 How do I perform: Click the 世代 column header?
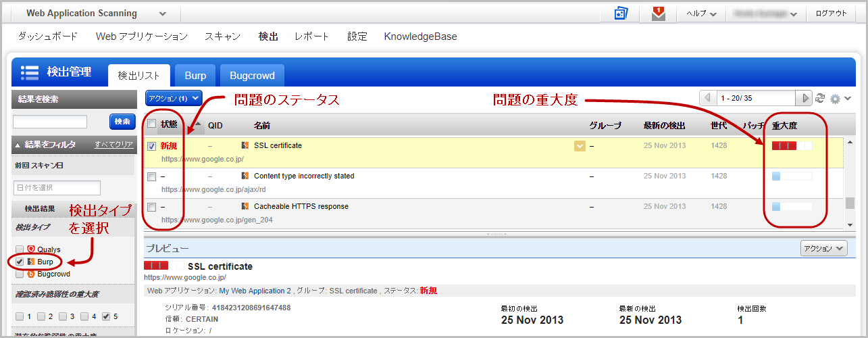pos(720,125)
